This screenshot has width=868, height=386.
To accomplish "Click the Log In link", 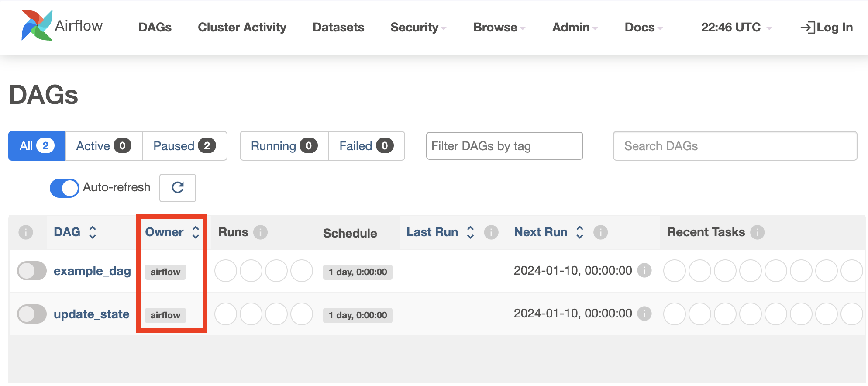I will (827, 28).
